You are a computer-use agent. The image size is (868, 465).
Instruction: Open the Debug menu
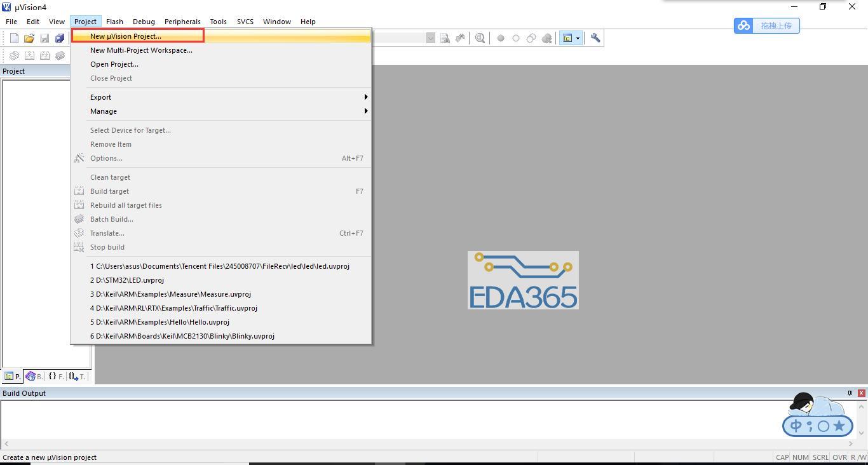[x=144, y=22]
